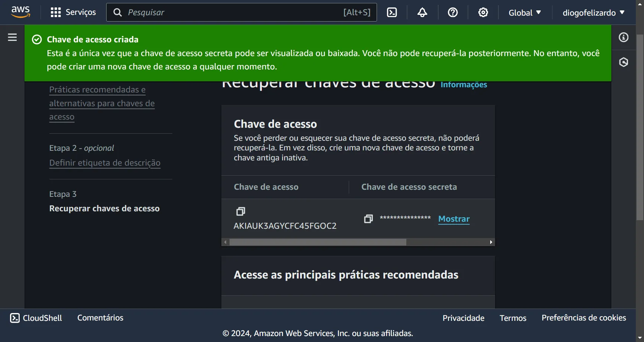Open Preferências de cookies
644x342 pixels.
point(584,317)
